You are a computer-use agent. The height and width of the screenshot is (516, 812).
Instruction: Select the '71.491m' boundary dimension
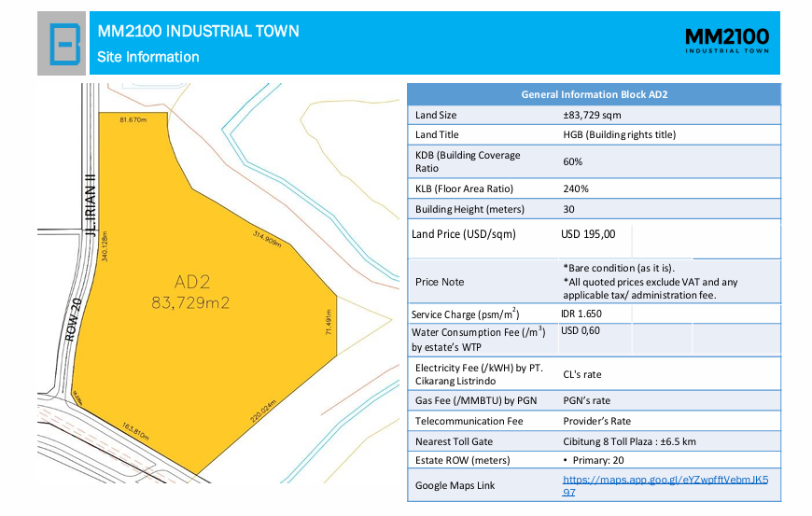[329, 322]
